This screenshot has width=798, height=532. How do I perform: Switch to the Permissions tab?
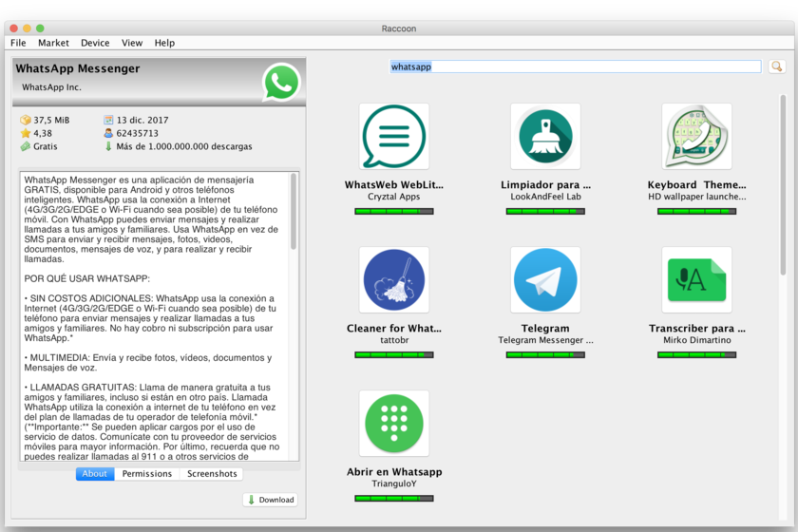147,474
